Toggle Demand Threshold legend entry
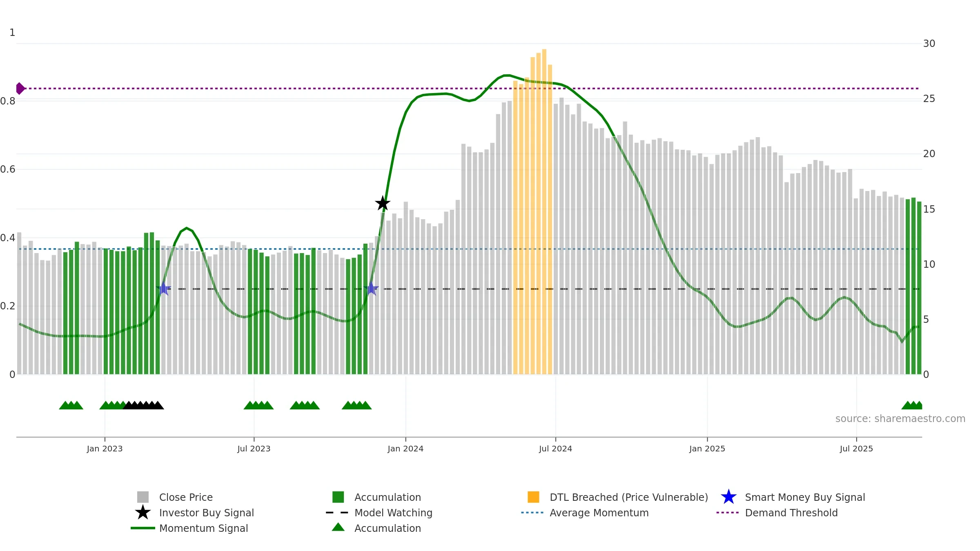The width and height of the screenshot is (980, 551). pos(777,513)
